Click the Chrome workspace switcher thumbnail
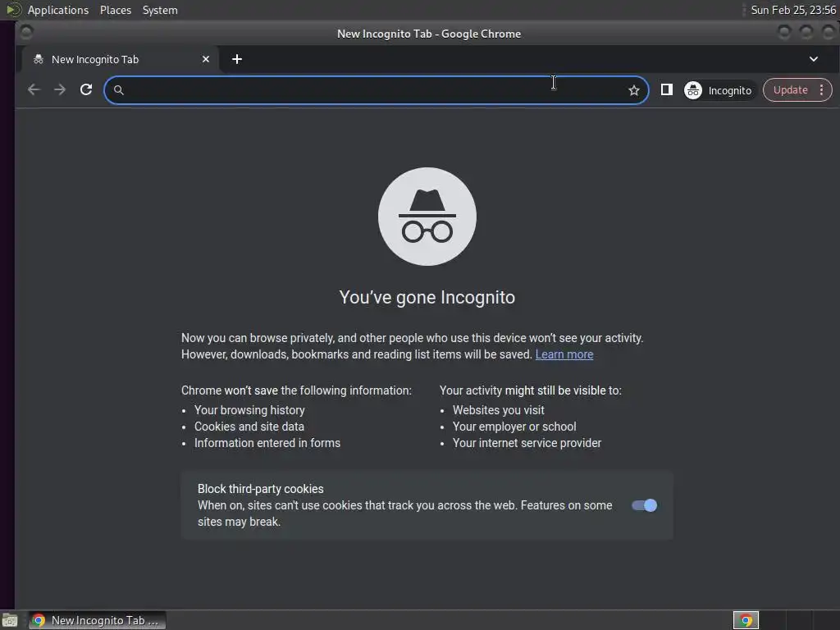 [x=746, y=620]
